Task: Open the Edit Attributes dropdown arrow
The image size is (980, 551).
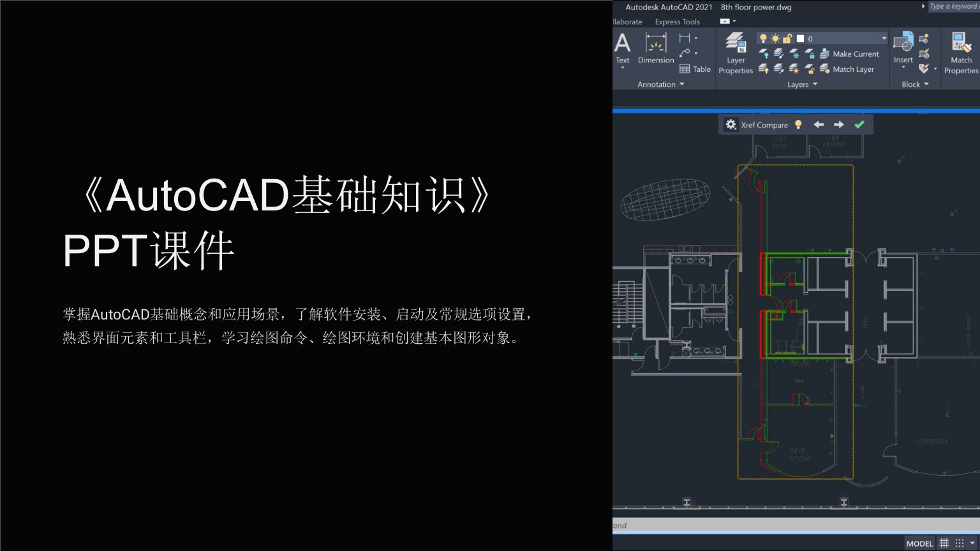Action: pos(935,69)
